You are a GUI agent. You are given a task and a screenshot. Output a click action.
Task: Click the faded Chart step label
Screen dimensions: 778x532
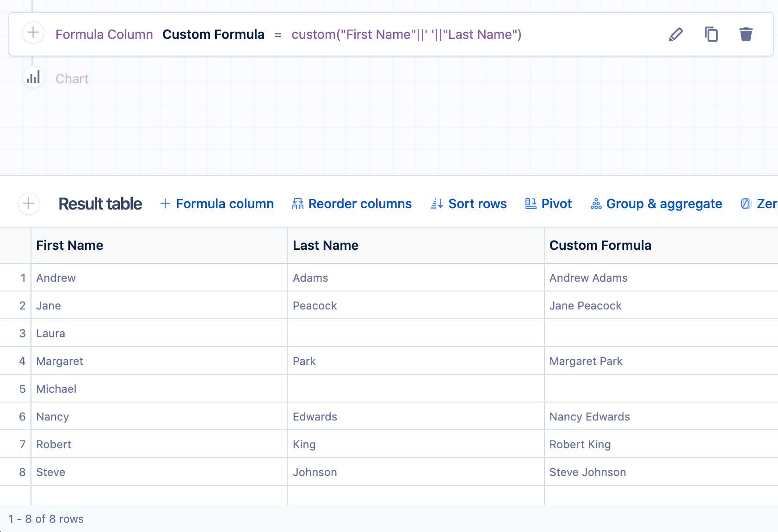pyautogui.click(x=72, y=79)
